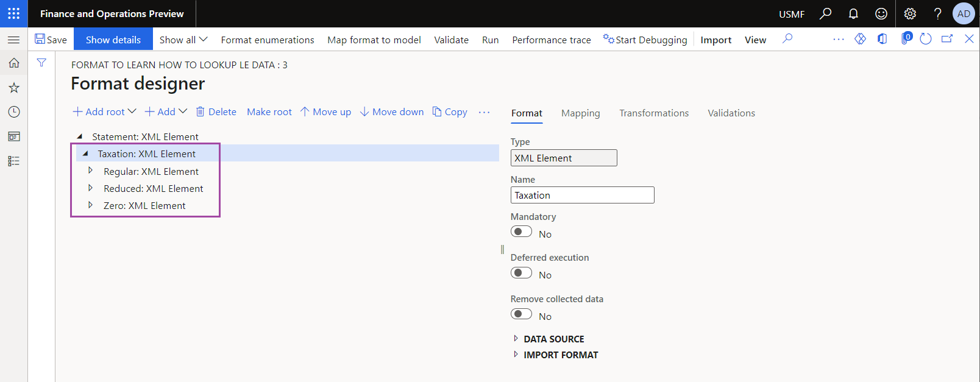Close the Format designer page
This screenshot has height=382, width=980.
click(x=969, y=39)
